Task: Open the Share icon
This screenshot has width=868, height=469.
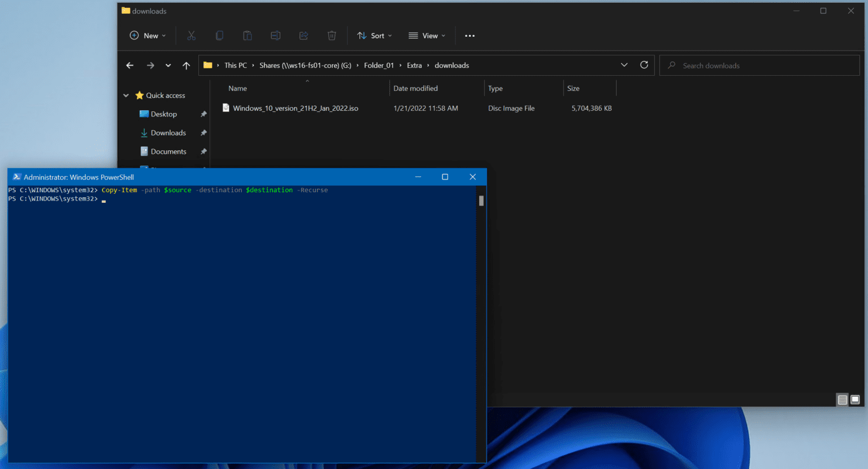Action: (303, 35)
